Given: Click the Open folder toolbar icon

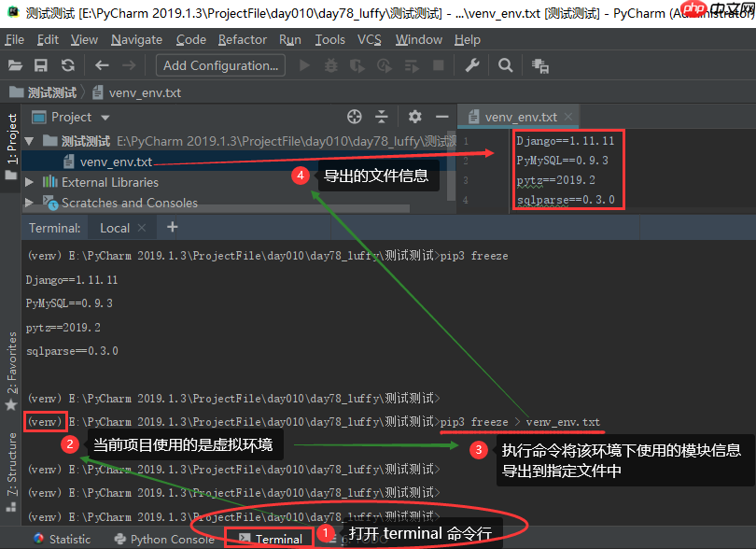Looking at the screenshot, I should coord(15,65).
